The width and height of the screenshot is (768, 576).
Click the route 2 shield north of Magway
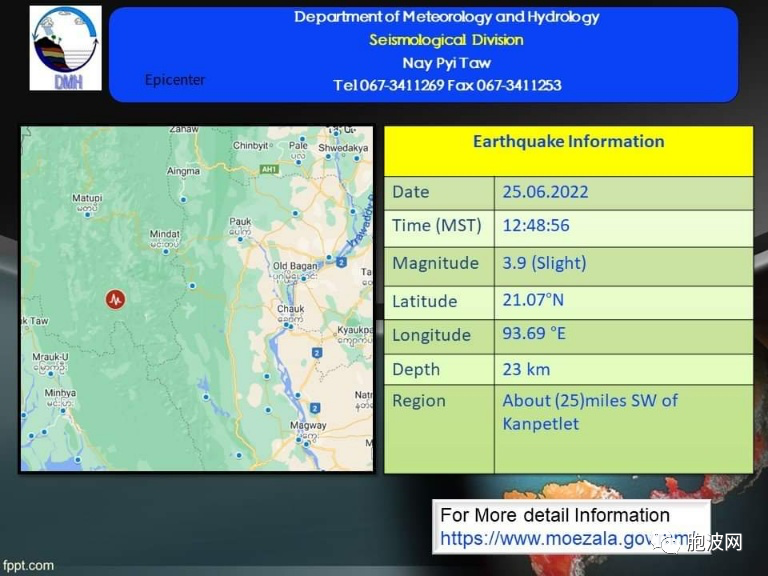coord(315,408)
